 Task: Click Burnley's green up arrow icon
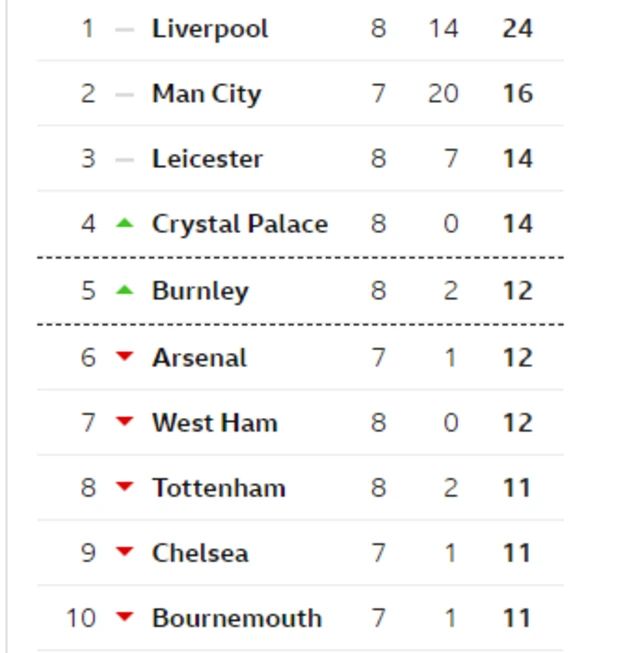tap(124, 291)
